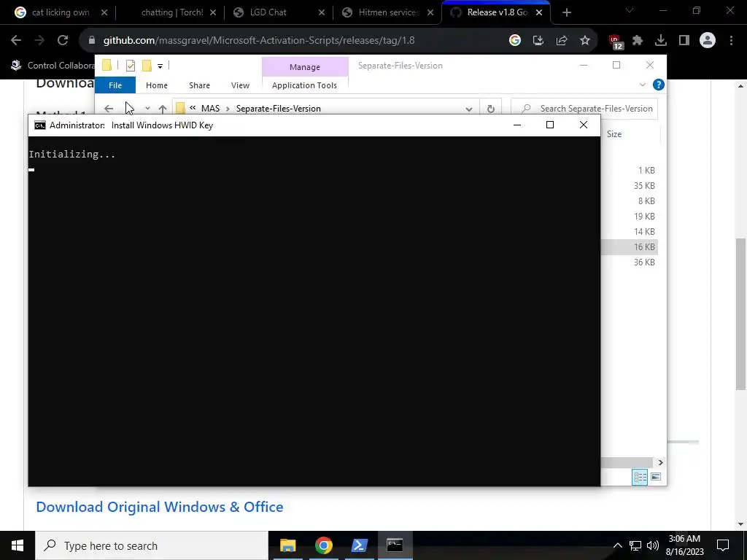The width and height of the screenshot is (747, 560).
Task: Bookmark page with the star icon
Action: [x=585, y=41]
